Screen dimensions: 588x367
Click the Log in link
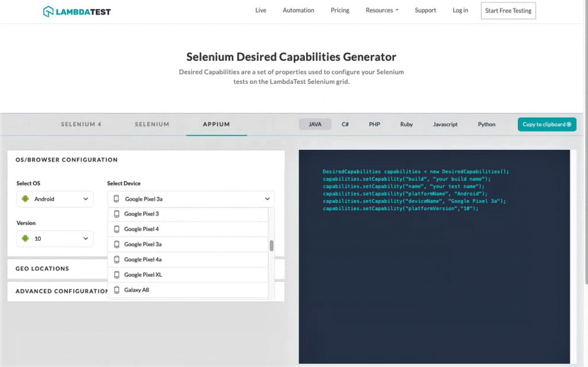click(460, 10)
